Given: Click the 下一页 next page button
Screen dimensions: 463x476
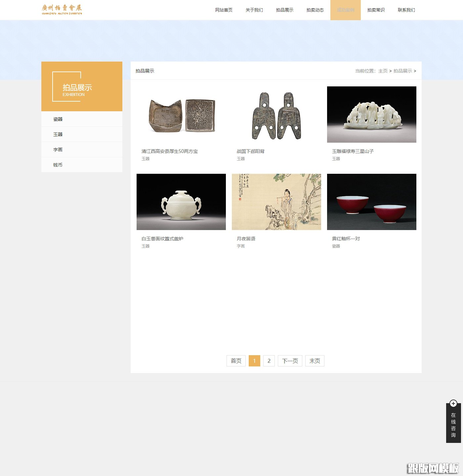Looking at the screenshot, I should [x=290, y=361].
